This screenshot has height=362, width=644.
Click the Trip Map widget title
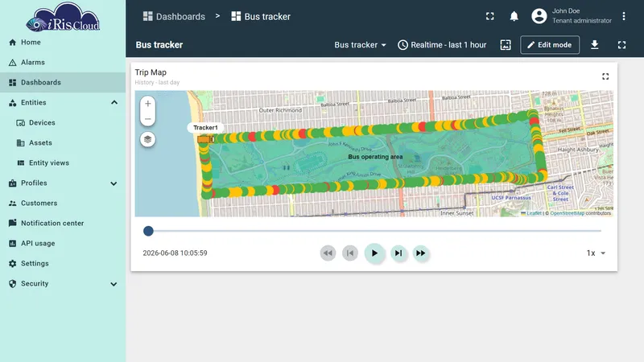(151, 72)
